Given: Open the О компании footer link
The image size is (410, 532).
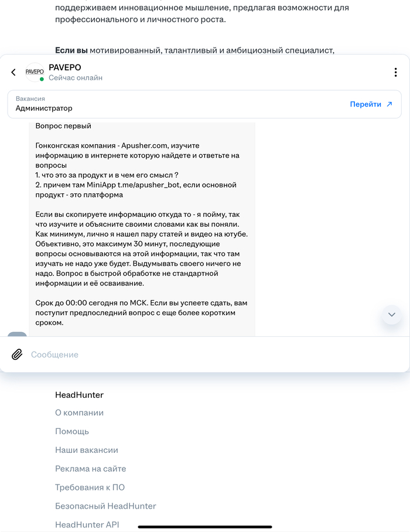Looking at the screenshot, I should (79, 412).
